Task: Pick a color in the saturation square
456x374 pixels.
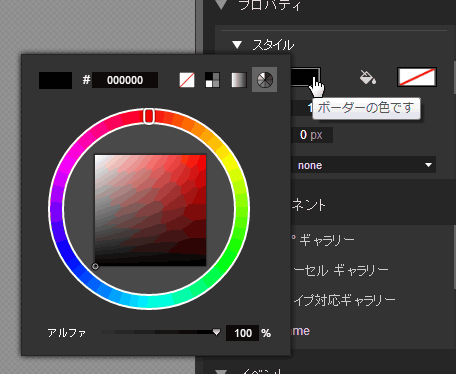Action: (150, 210)
